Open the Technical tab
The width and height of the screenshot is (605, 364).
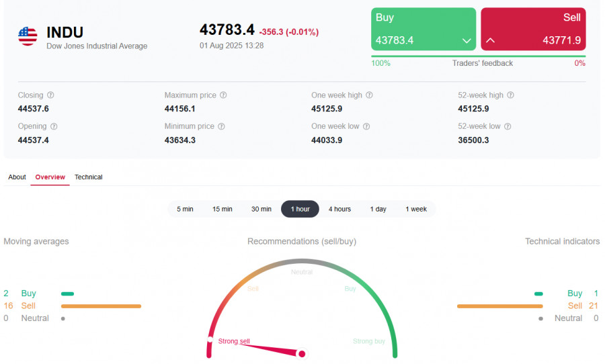[88, 177]
